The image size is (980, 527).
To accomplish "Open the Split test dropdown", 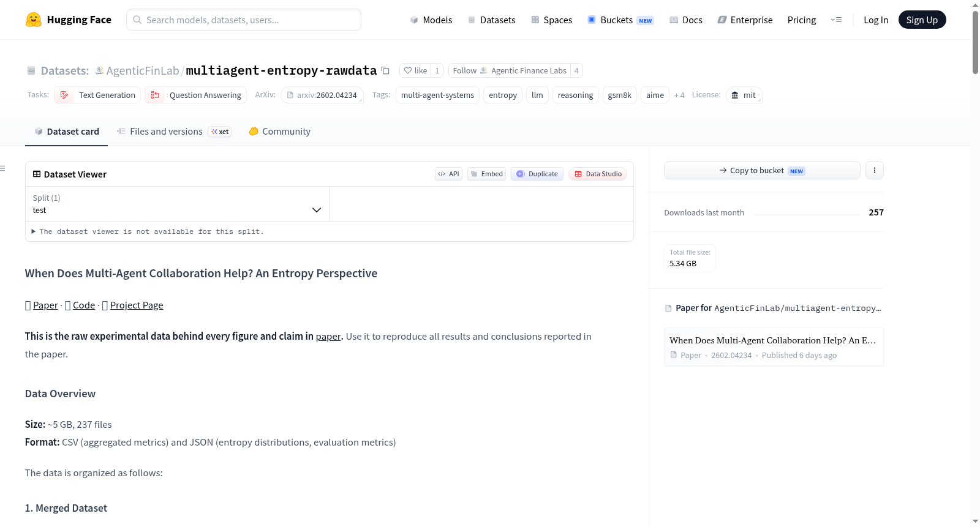I will (177, 204).
